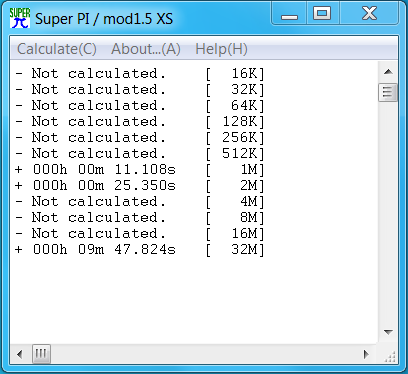This screenshot has height=374, width=408.
Task: Select the 128K 'Not calculated.' line
Action: (140, 122)
